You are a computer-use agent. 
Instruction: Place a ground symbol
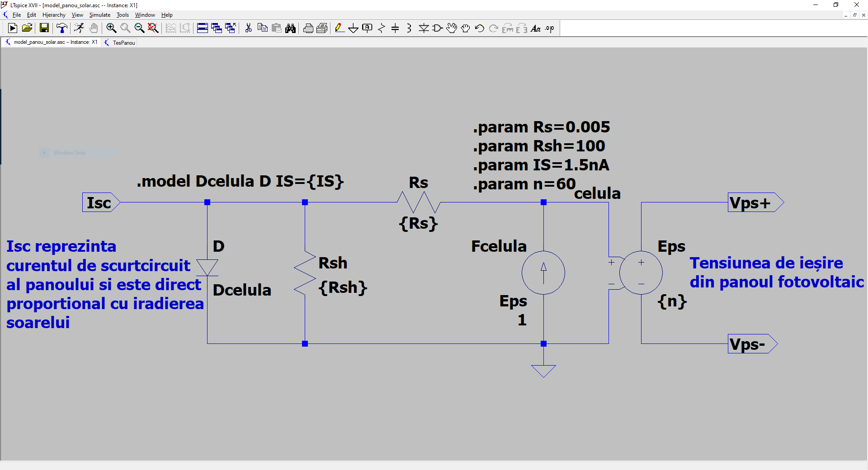(x=354, y=28)
